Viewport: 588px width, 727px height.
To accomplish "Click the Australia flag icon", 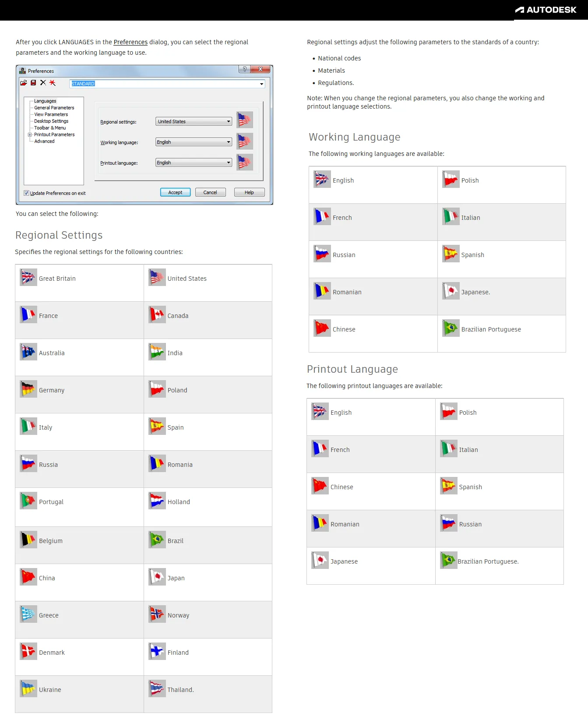I will [x=28, y=352].
